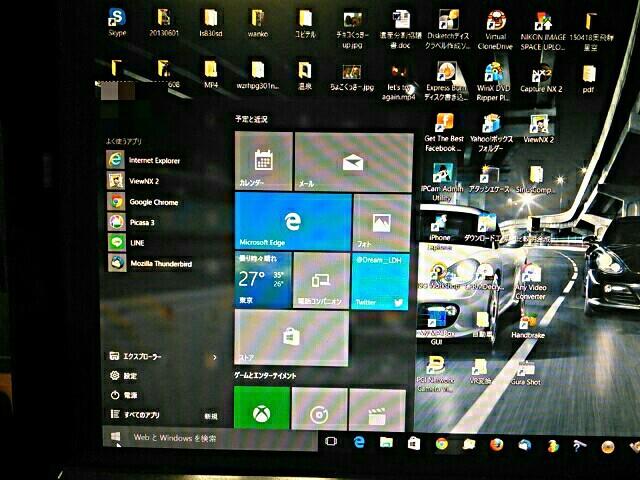Launch Google Chrome from start menu list
Image resolution: width=640 pixels, height=480 pixels.
coord(143,201)
